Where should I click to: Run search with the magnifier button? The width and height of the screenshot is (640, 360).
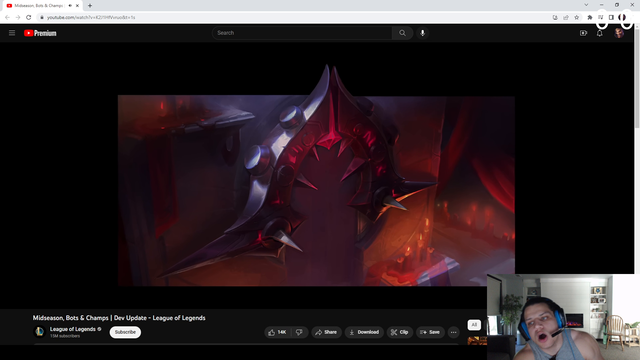(402, 33)
